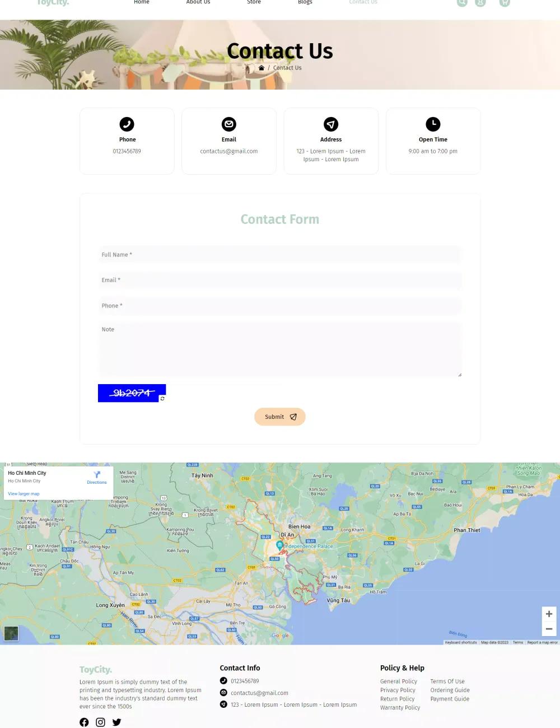The image size is (560, 728).
Task: Open View larger map link
Action: tap(24, 494)
